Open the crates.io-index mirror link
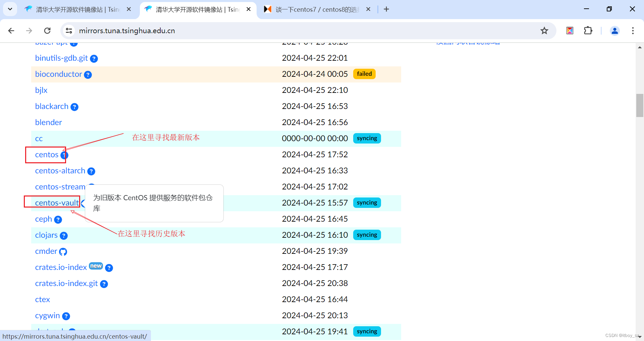This screenshot has height=341, width=644. [x=61, y=267]
